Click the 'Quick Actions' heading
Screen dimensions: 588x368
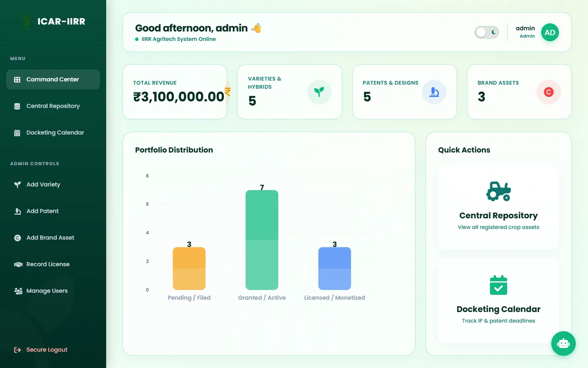click(464, 150)
